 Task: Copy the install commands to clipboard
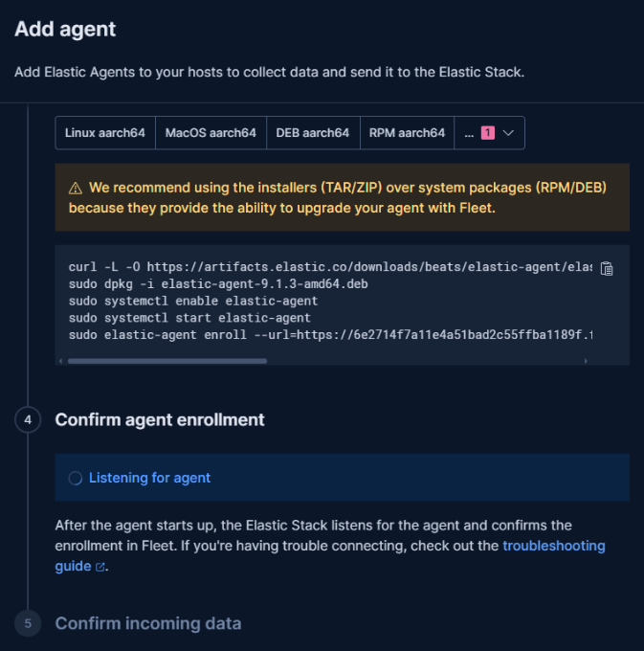[x=606, y=269]
